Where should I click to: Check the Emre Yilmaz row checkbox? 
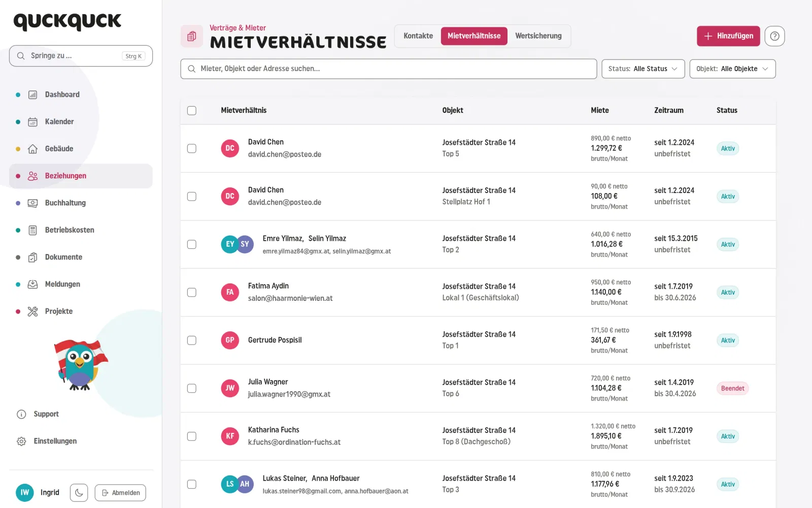[192, 244]
